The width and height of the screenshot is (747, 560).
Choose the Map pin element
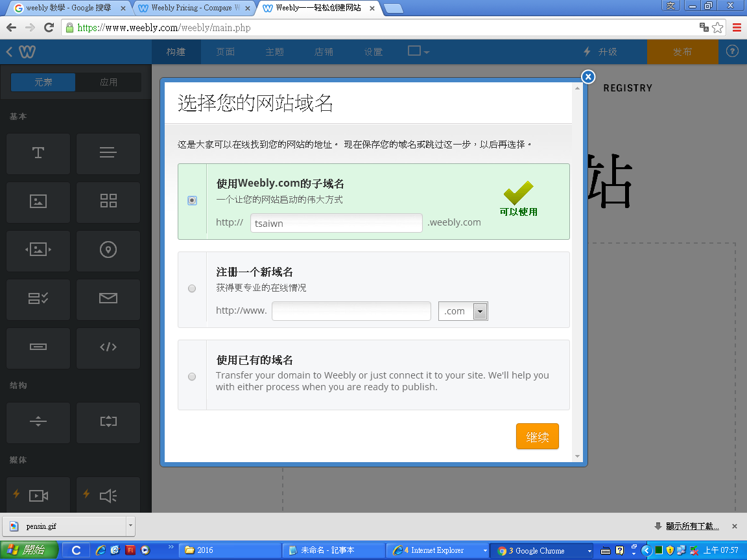pos(108,250)
